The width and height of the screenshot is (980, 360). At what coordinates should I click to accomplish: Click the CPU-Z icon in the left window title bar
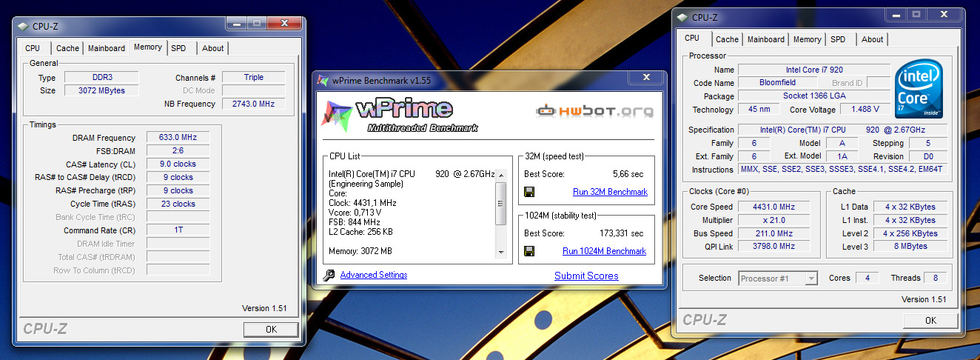pos(24,26)
